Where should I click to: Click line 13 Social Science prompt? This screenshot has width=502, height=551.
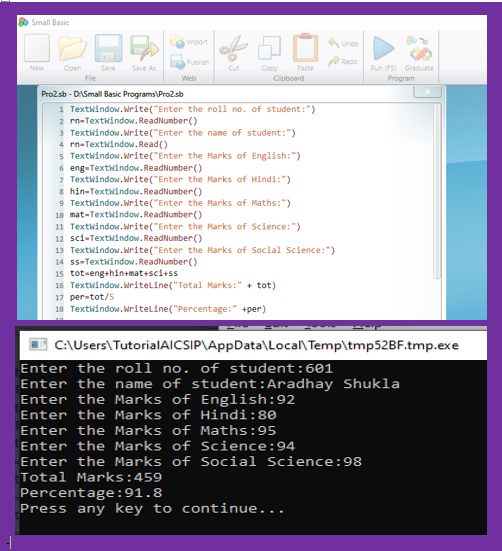point(202,250)
